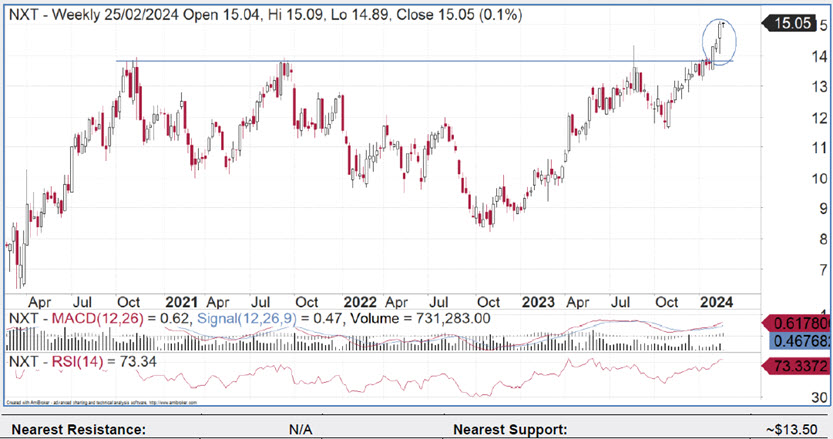The image size is (833, 439).
Task: Select the 'Signal(12,26,9) = 0.47' label
Action: tap(269, 319)
